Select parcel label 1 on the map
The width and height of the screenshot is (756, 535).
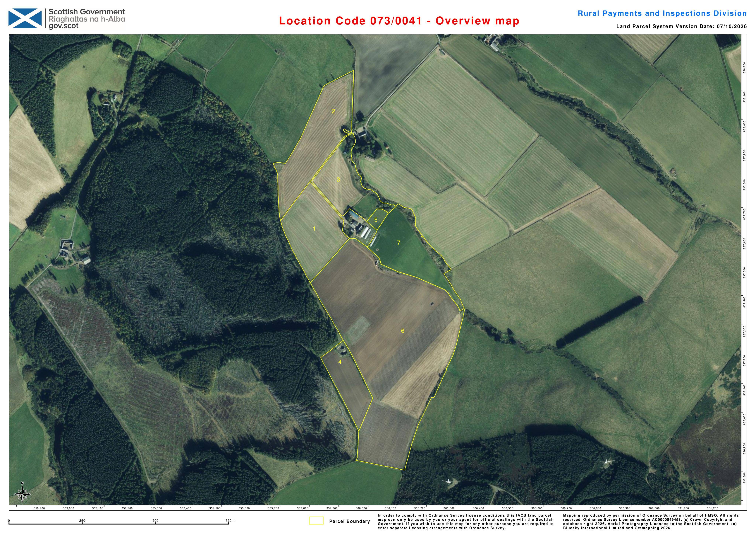point(314,229)
